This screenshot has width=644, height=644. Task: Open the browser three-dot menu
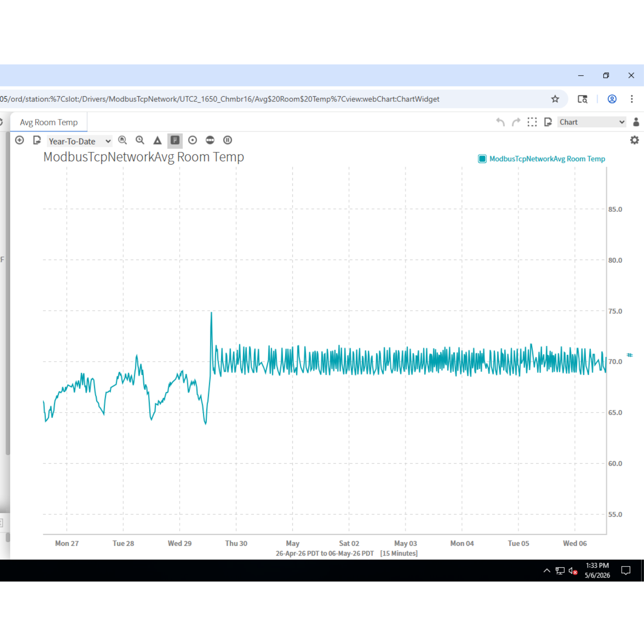[632, 99]
